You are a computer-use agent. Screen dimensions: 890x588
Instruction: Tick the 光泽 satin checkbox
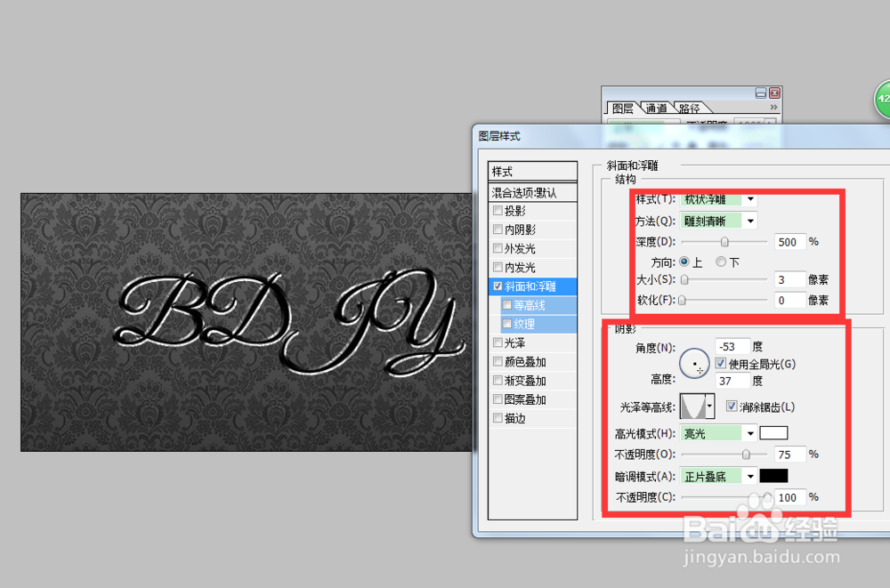coord(498,342)
